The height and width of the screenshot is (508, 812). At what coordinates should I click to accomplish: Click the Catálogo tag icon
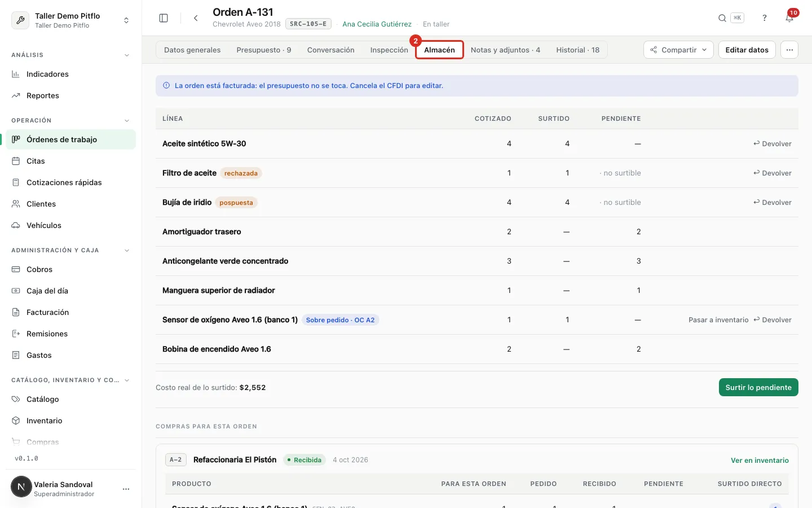point(16,399)
